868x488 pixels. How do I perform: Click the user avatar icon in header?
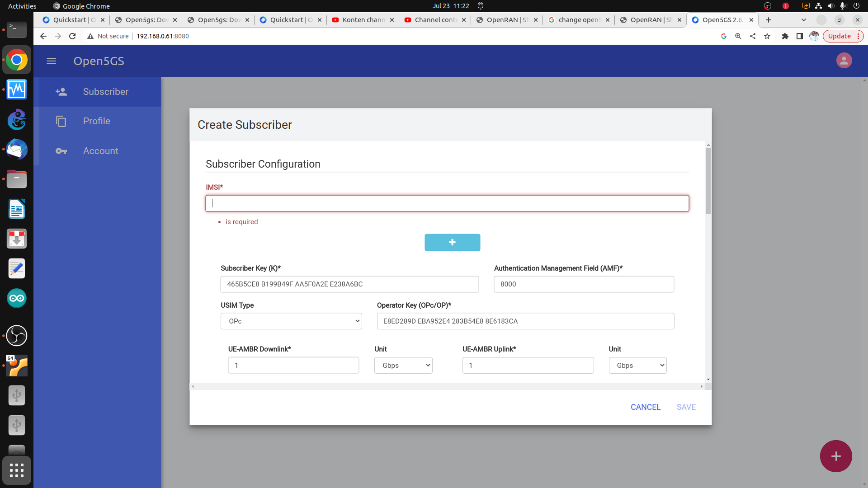point(844,61)
